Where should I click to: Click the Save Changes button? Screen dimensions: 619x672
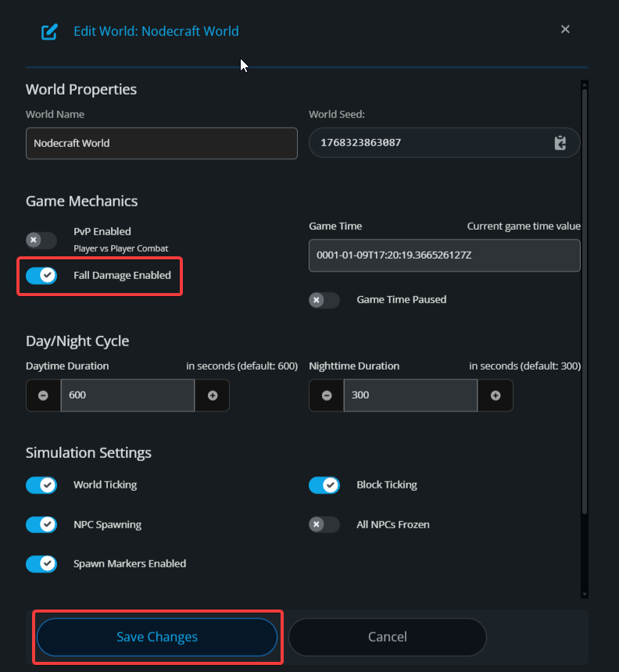[157, 637]
